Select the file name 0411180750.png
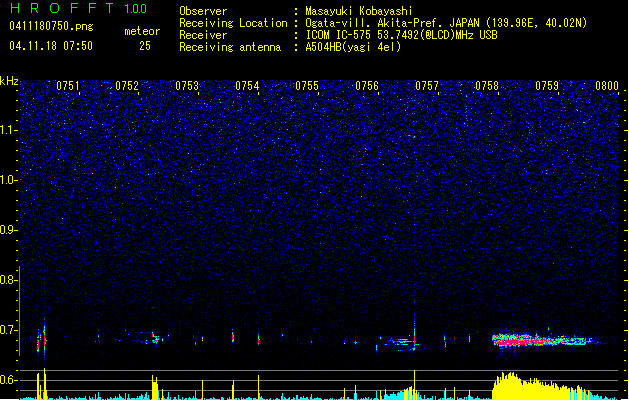Image resolution: width=629 pixels, height=400 pixels. [51, 26]
